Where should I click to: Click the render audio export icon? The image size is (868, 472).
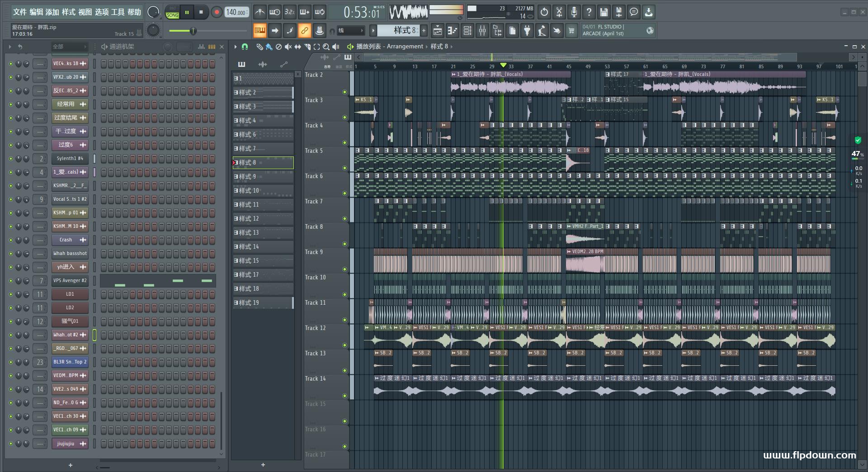pyautogui.click(x=619, y=12)
